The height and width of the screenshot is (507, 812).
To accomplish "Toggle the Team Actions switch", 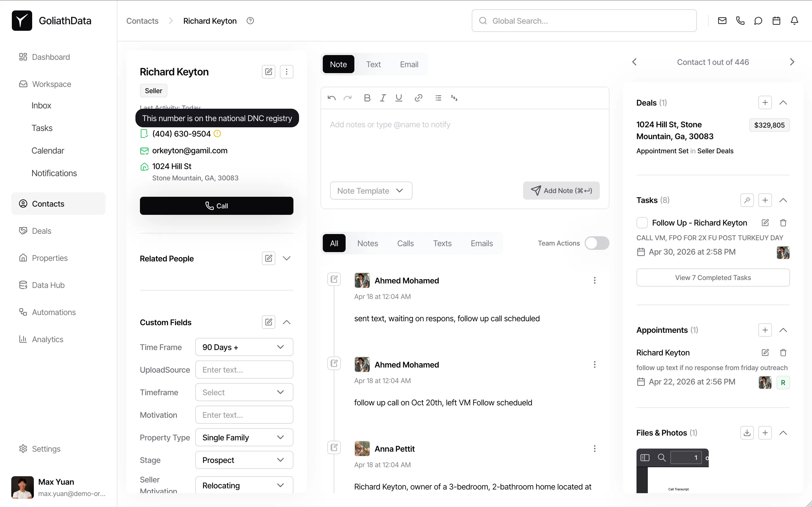I will click(x=597, y=243).
